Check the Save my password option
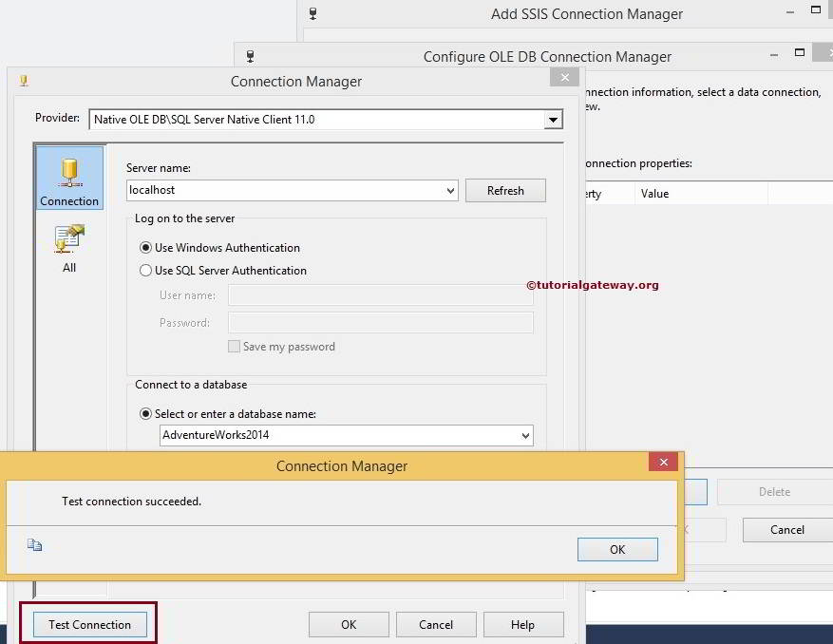 tap(234, 347)
